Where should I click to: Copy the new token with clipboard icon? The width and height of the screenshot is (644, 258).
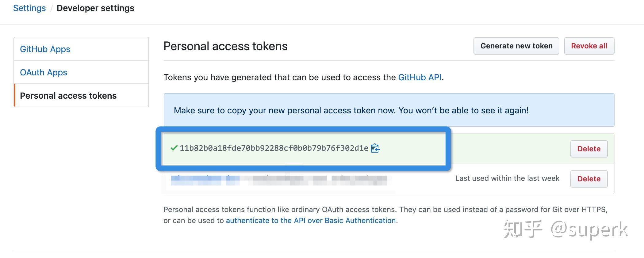tap(375, 148)
